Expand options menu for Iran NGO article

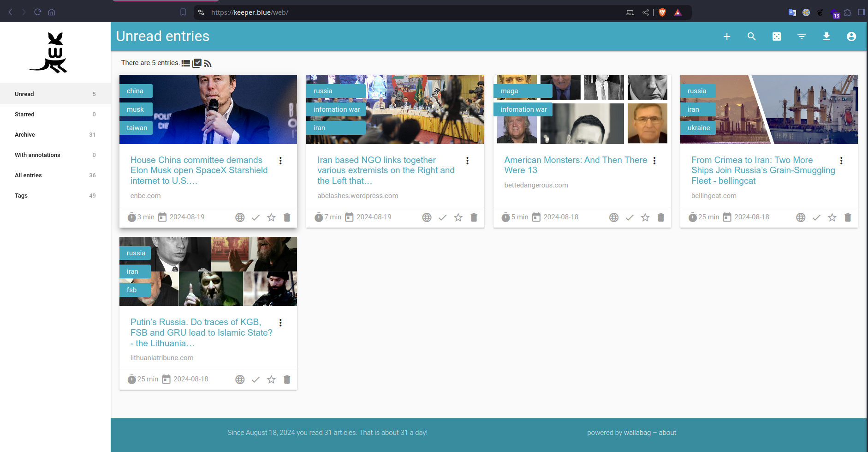pos(467,161)
